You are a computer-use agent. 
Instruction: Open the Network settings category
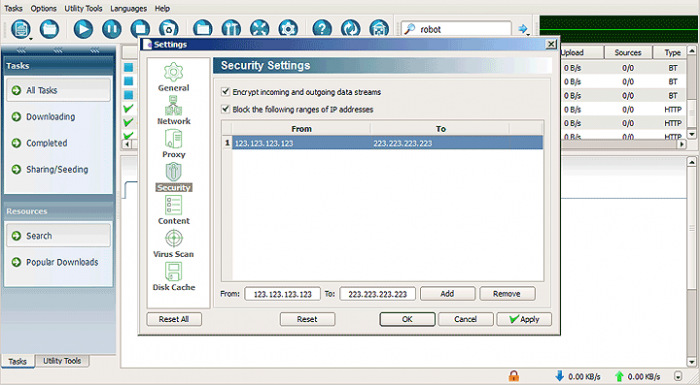pyautogui.click(x=174, y=110)
